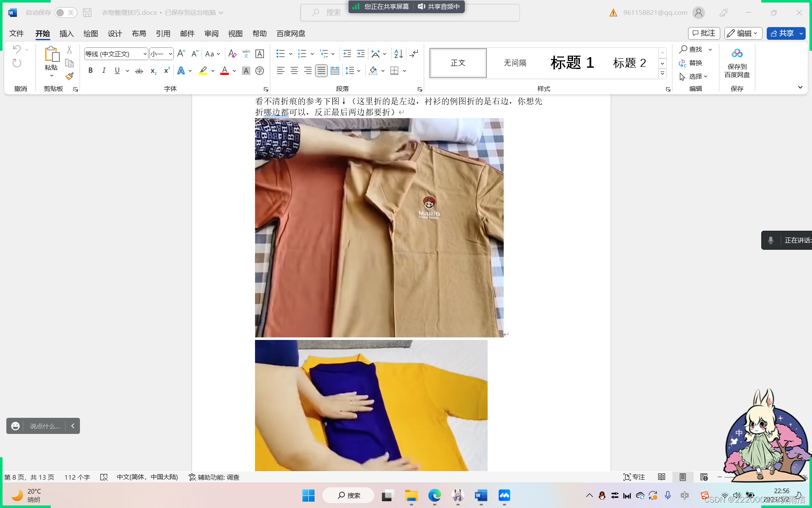Click the clear formatting eraser icon
This screenshot has width=812, height=508.
coord(232,54)
